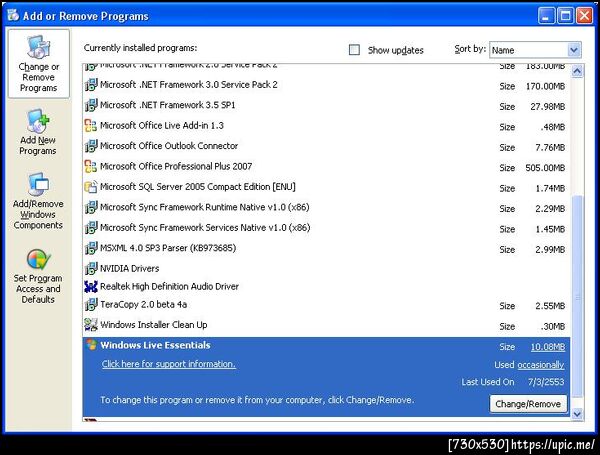Click TeraCopy 2.0 beta 4a icon

point(91,305)
